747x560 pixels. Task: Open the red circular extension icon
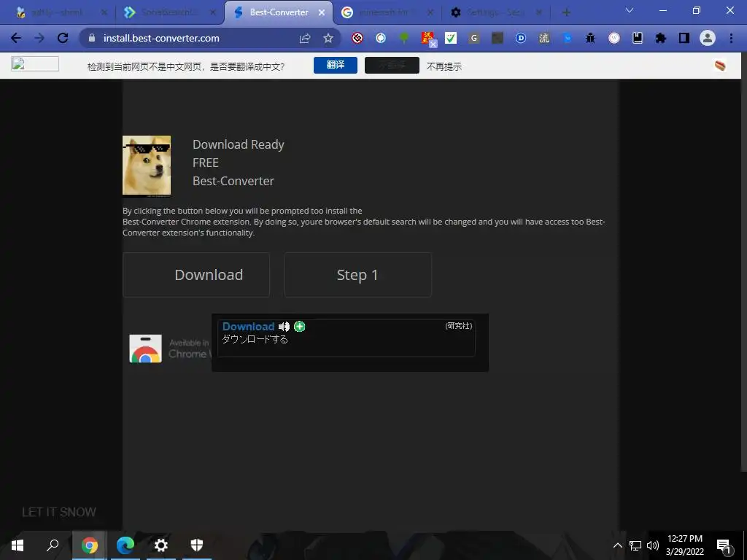[x=357, y=38]
